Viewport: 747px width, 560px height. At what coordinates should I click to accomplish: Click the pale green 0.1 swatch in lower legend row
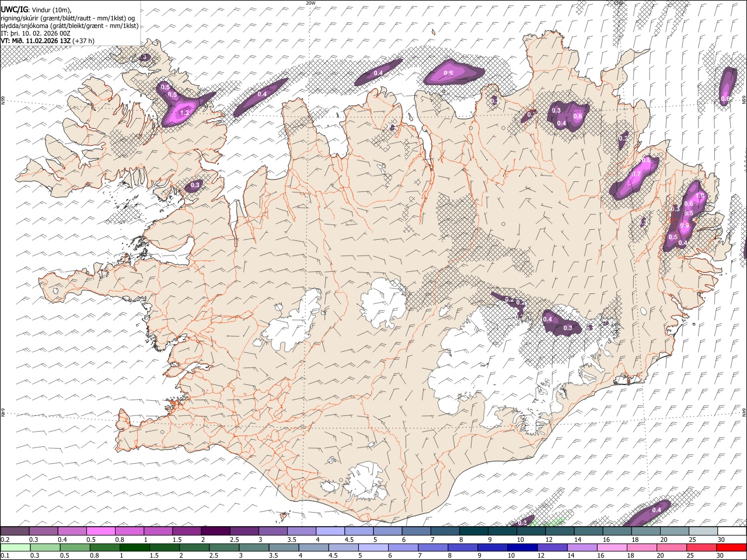tap(15, 547)
